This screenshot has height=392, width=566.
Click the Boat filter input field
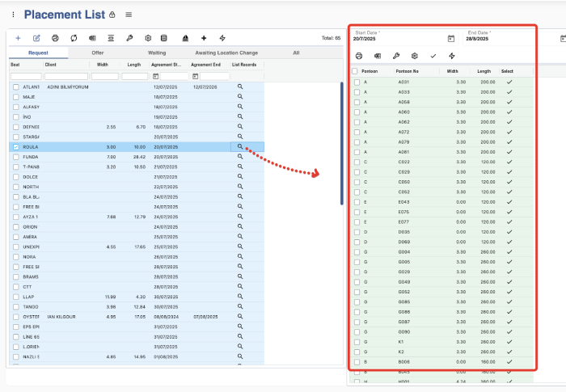[27, 76]
